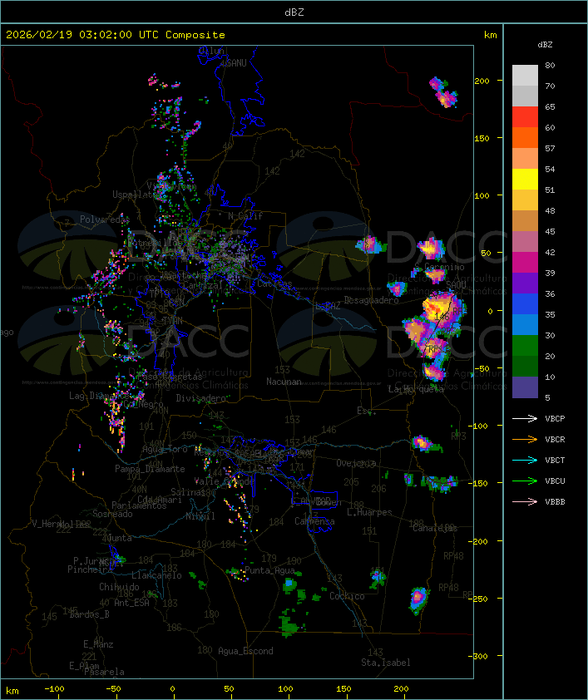
Task: Click the Llancanelo place label
Action: click(x=156, y=575)
